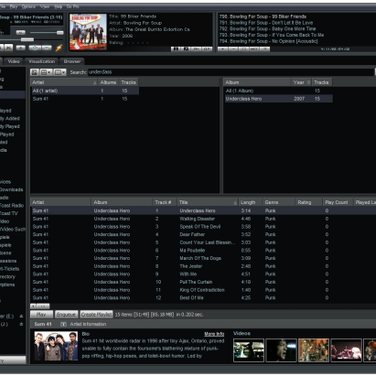Open the first video thumbnail under Videos
Viewport: 376px width, 376px height.
248,350
